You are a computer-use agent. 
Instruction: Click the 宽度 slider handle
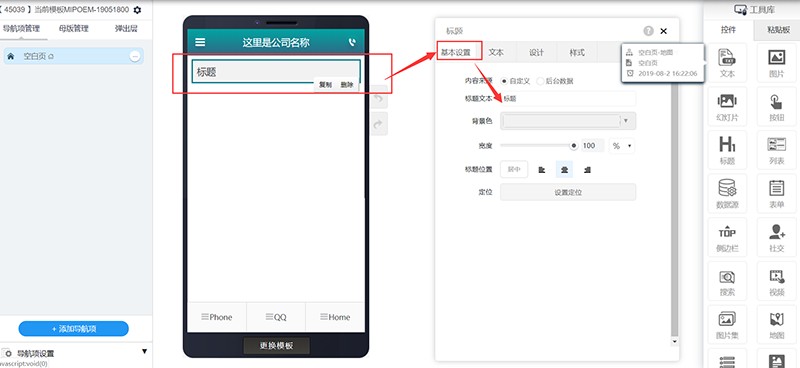pos(573,146)
